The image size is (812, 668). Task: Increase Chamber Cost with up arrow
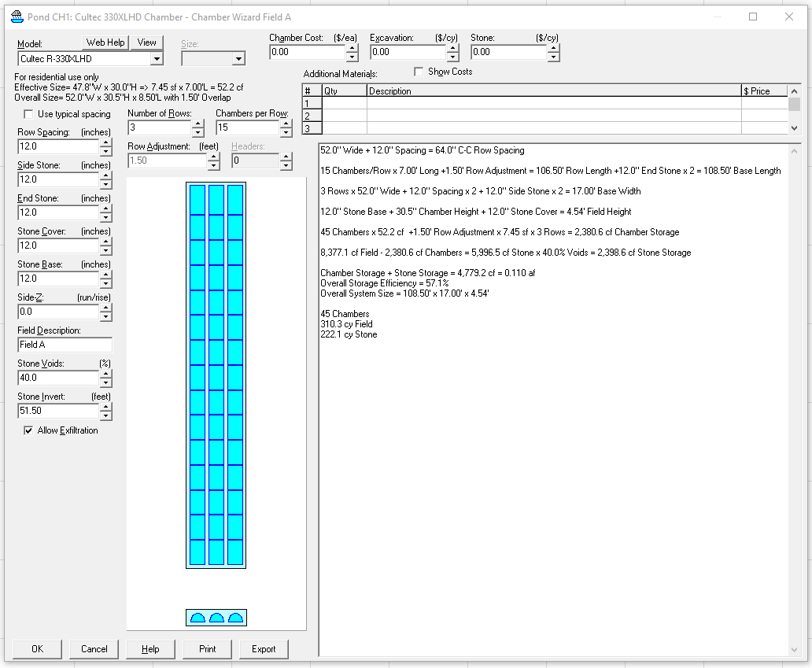[352, 48]
